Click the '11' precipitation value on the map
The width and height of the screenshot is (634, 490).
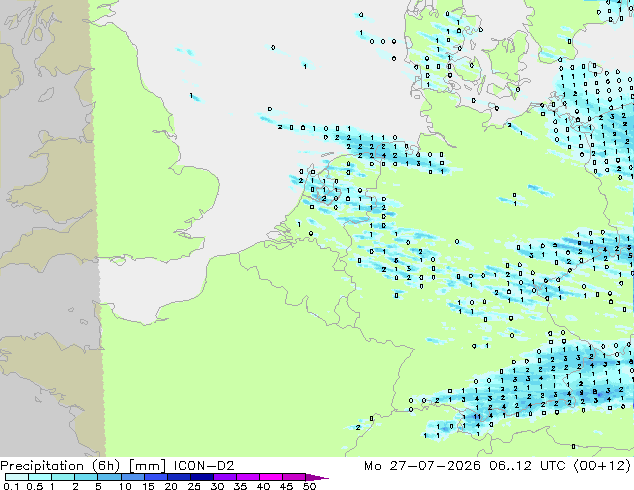tap(477, 416)
